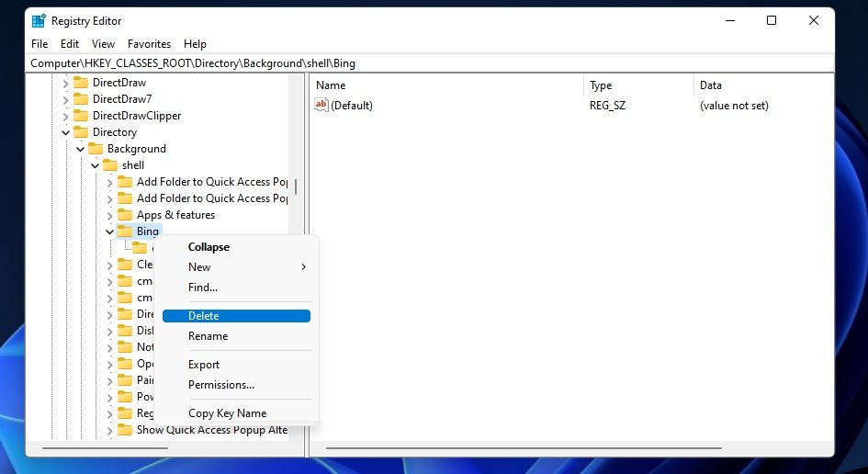Click the subkey folder icon under Bing
This screenshot has width=868, height=474.
coord(140,248)
